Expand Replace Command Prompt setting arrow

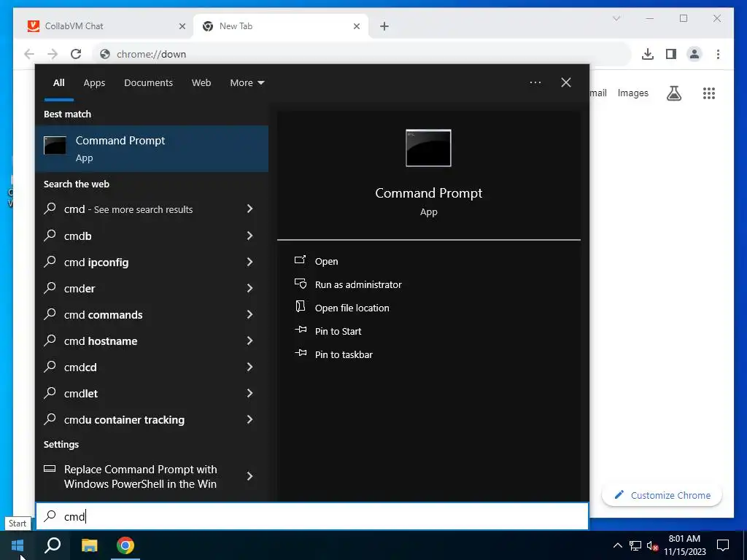249,475
